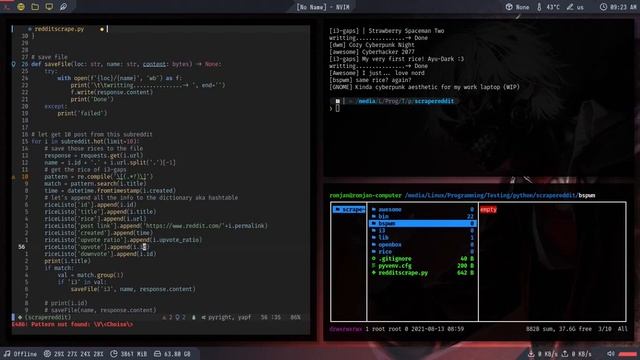The image size is (640, 360).
Task: Click '[awesome] Cyberhacker 2077' output line
Action: click(371, 52)
